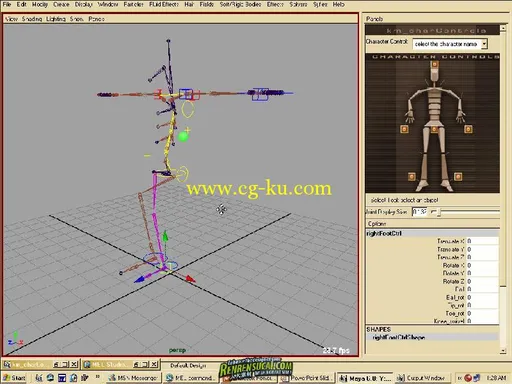Open the Display menu
The width and height of the screenshot is (512, 384).
83,4
